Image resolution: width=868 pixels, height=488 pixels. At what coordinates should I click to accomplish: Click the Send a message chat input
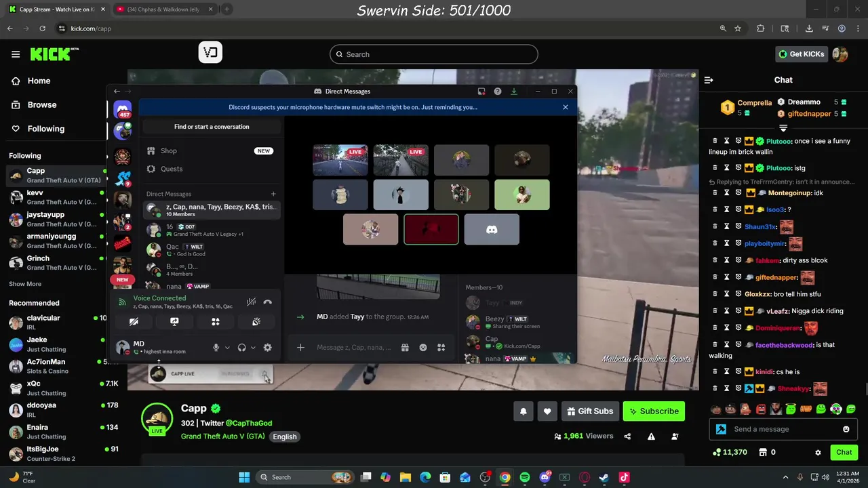785,429
